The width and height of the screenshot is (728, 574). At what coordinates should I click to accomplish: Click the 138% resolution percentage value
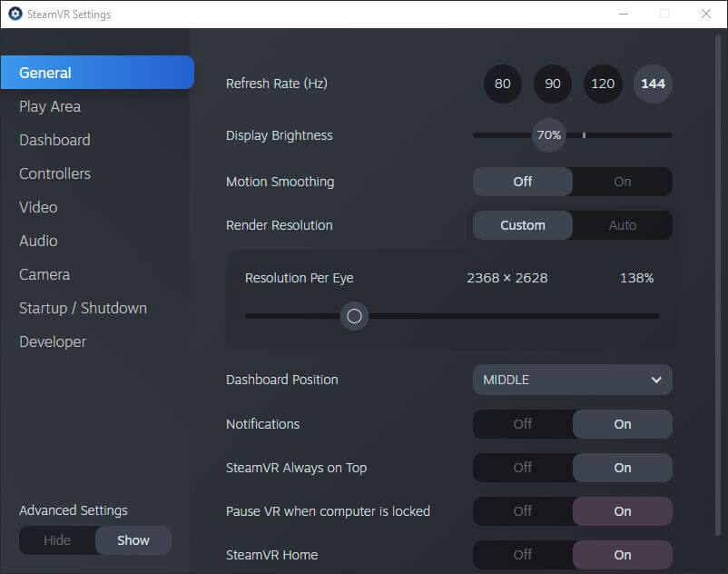[x=636, y=278]
